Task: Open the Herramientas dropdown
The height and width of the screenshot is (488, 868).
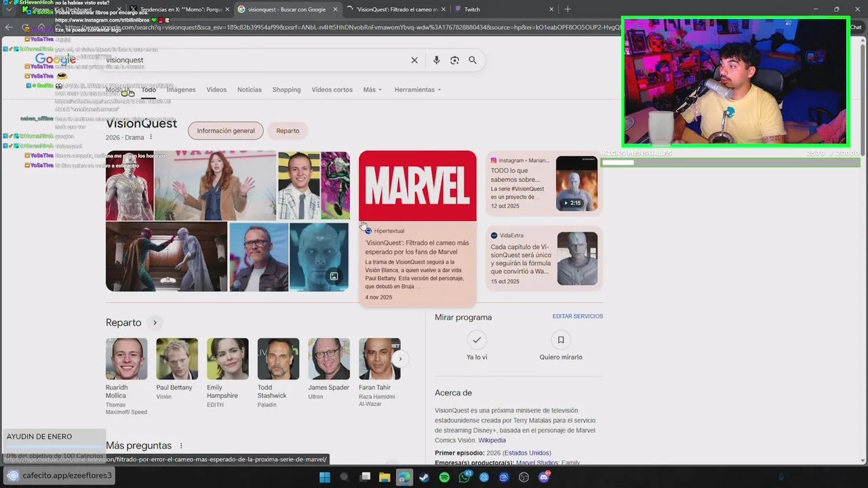Action: pos(418,89)
